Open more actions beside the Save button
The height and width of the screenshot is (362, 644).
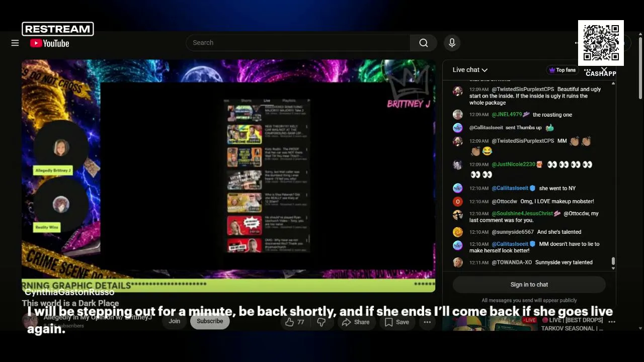coord(427,322)
